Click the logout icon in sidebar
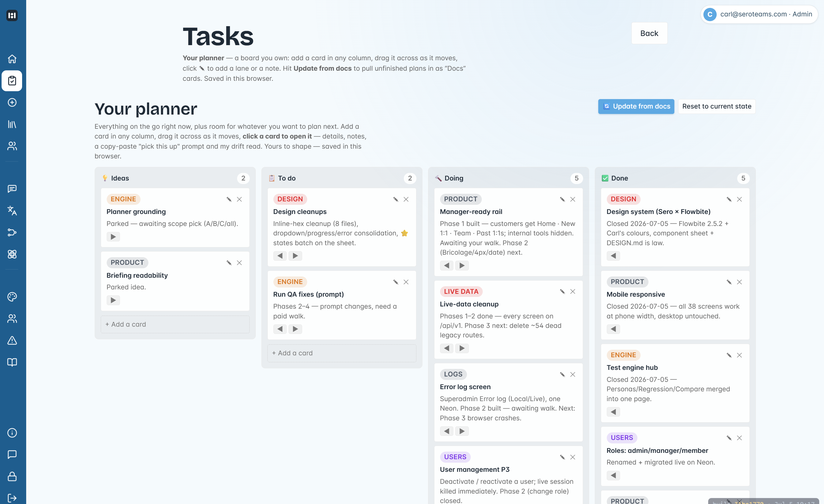The height and width of the screenshot is (504, 824). click(12, 498)
